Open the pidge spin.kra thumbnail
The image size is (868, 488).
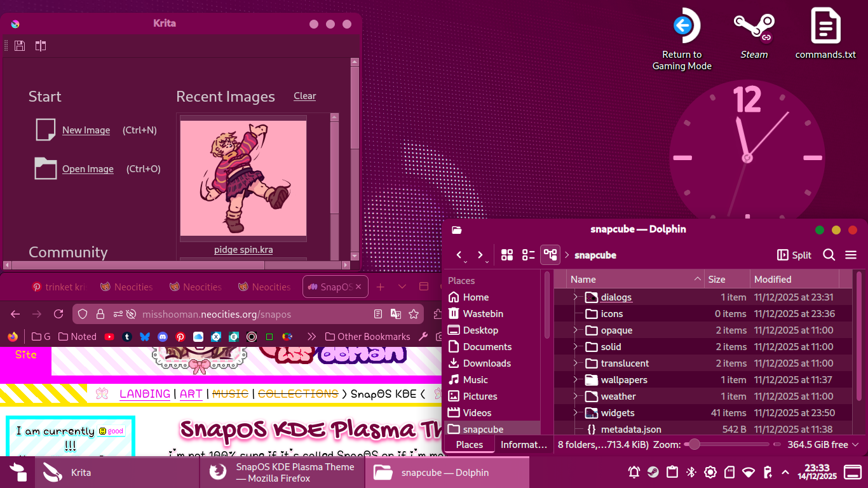pos(243,179)
